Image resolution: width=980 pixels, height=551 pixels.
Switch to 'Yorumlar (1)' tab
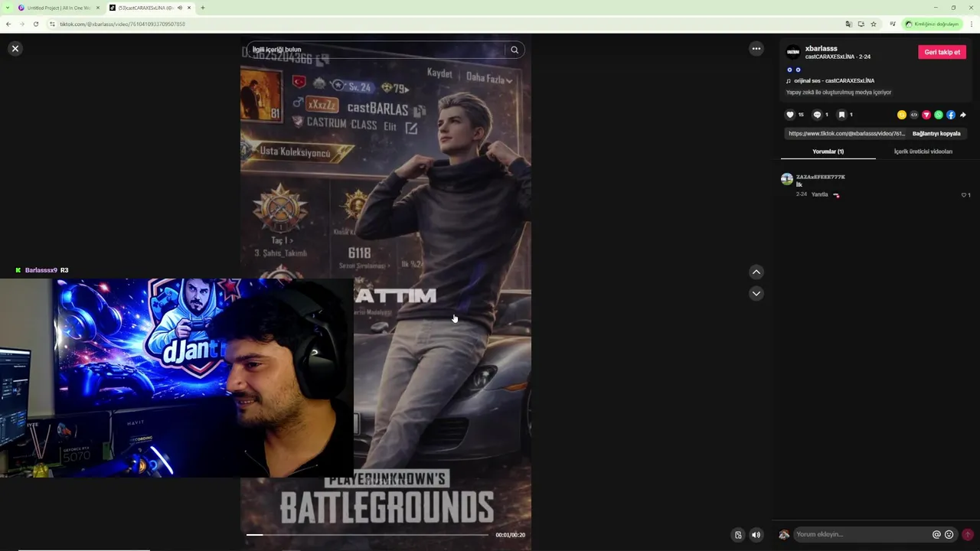828,152
